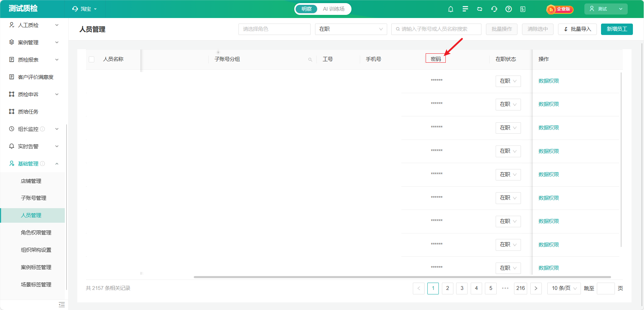This screenshot has width=644, height=310.
Task: Click the next page arrow
Action: [x=536, y=288]
